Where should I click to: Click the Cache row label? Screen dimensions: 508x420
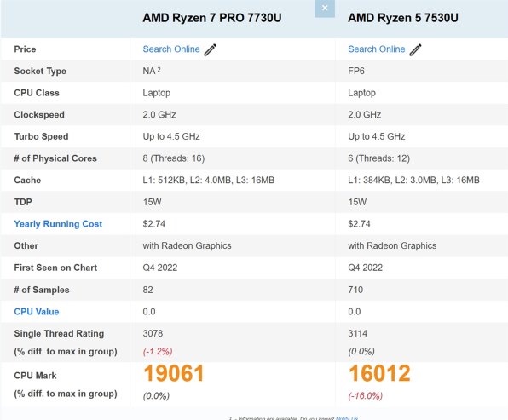(x=27, y=180)
